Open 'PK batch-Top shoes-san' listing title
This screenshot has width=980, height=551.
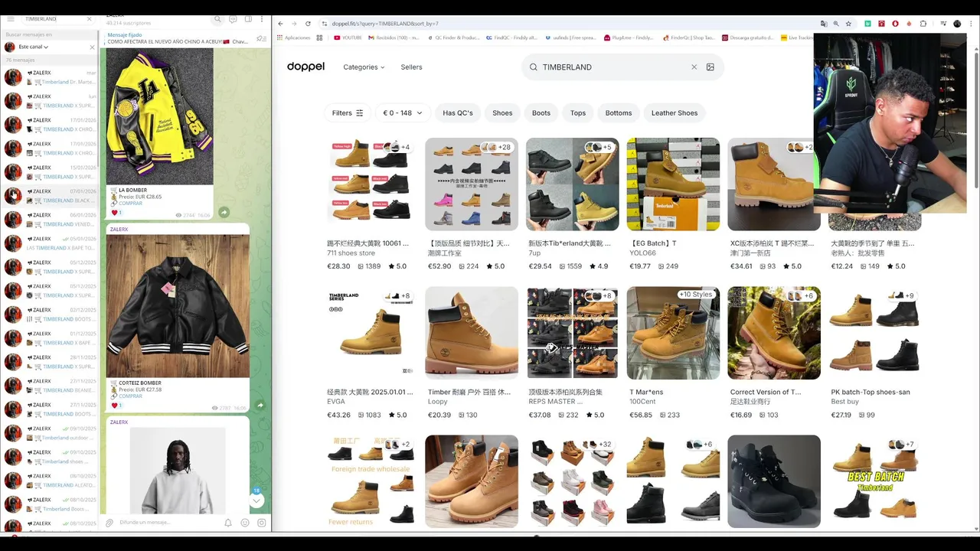pos(871,392)
